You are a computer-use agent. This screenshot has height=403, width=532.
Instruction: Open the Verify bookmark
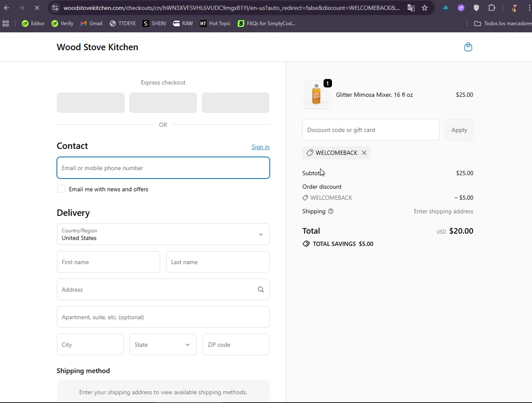click(x=62, y=23)
